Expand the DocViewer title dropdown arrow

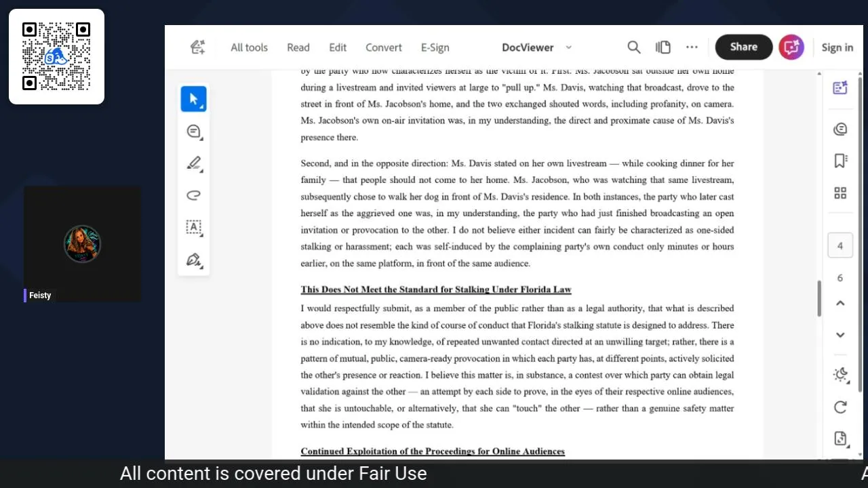pos(568,47)
